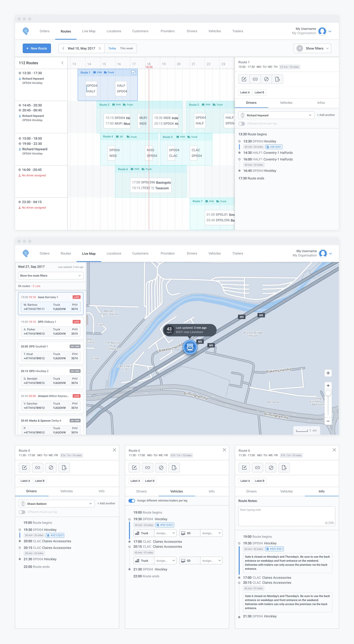
Task: Expand Show live route filters dropdown
Action: (x=51, y=276)
